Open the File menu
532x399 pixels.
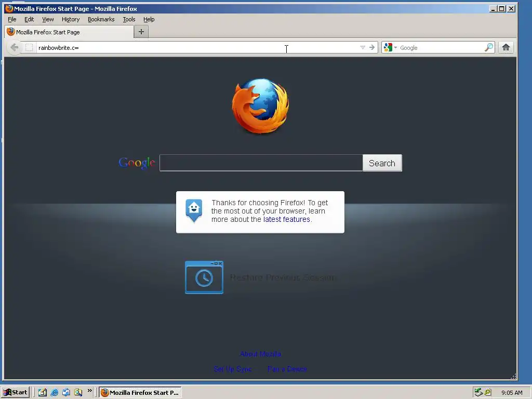(x=12, y=19)
